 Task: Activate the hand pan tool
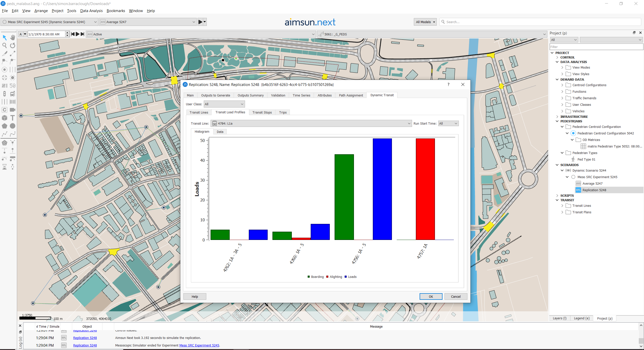(13, 37)
